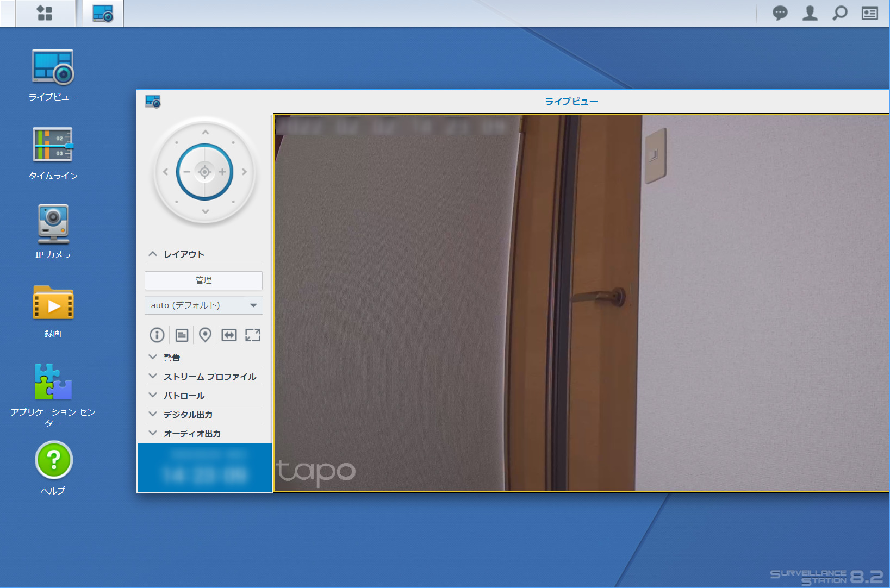
Task: Open the auto (デフォルト) layout dropdown
Action: tap(203, 305)
